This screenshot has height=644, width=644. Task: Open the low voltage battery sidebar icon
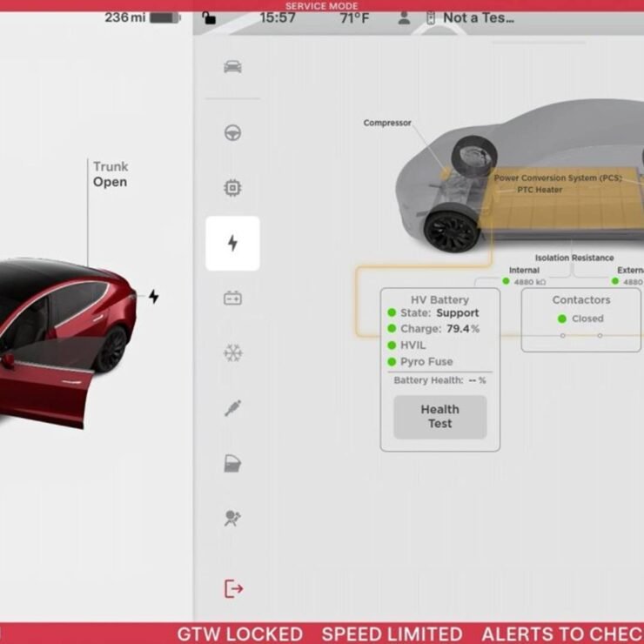point(232,299)
